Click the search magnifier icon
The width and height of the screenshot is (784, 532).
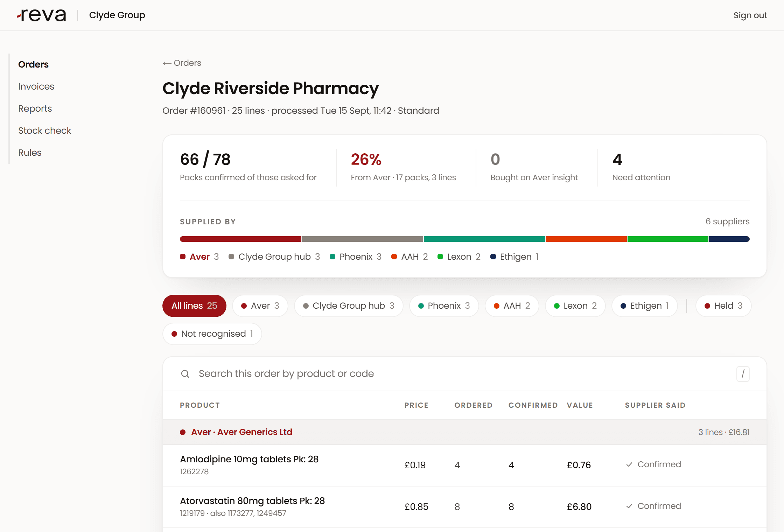click(185, 374)
